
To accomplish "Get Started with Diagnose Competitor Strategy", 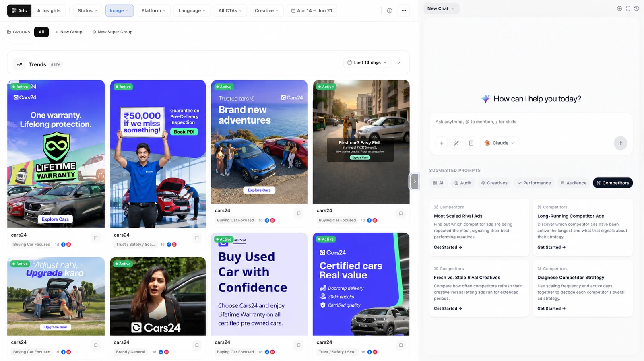I will click(551, 309).
